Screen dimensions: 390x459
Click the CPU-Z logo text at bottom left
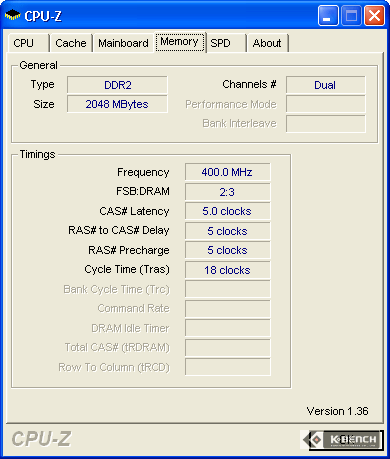[41, 439]
